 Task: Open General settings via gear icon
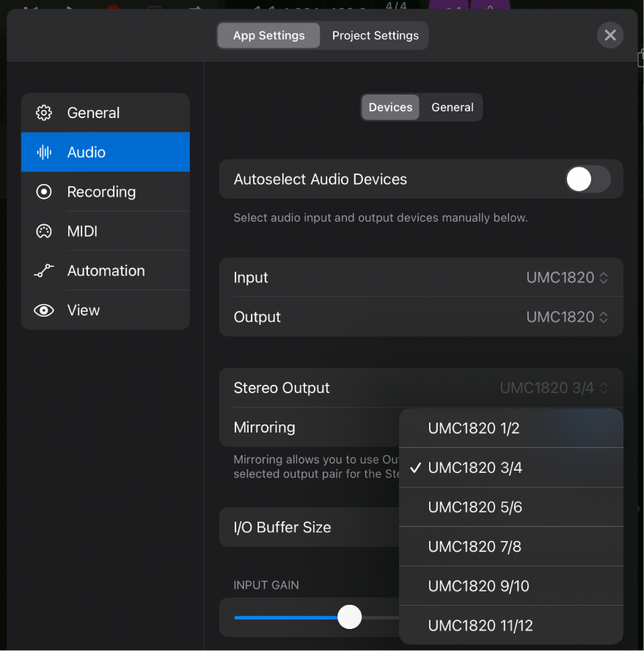(x=43, y=113)
